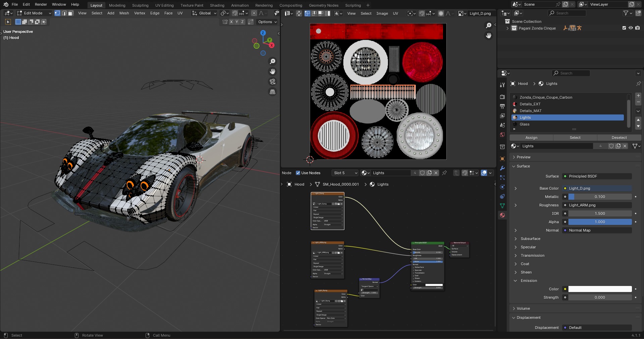The width and height of the screenshot is (644, 339).
Task: Open the View Layer properties tab
Action: pos(502,116)
